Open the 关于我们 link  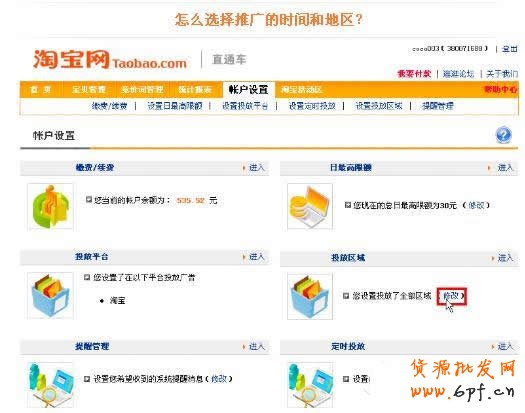pyautogui.click(x=502, y=74)
